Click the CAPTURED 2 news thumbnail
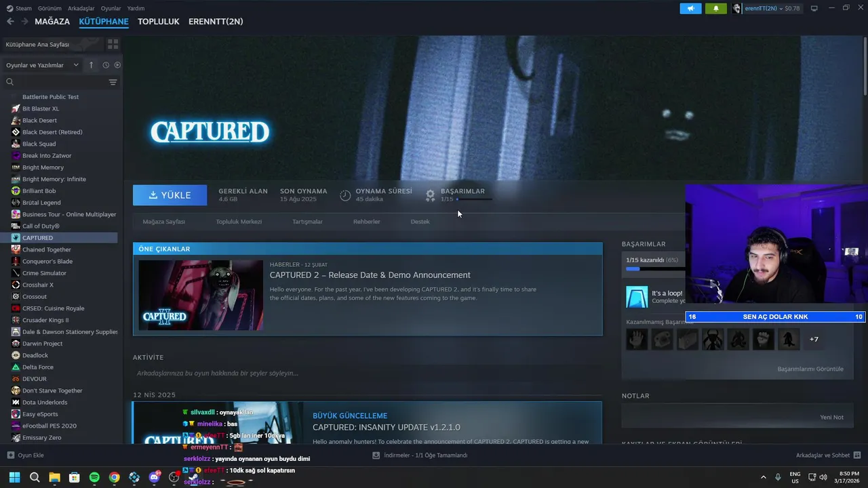This screenshot has width=868, height=488. click(x=201, y=295)
